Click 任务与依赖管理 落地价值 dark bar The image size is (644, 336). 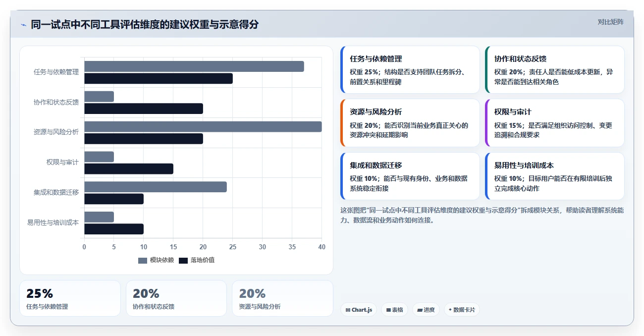[x=159, y=78]
